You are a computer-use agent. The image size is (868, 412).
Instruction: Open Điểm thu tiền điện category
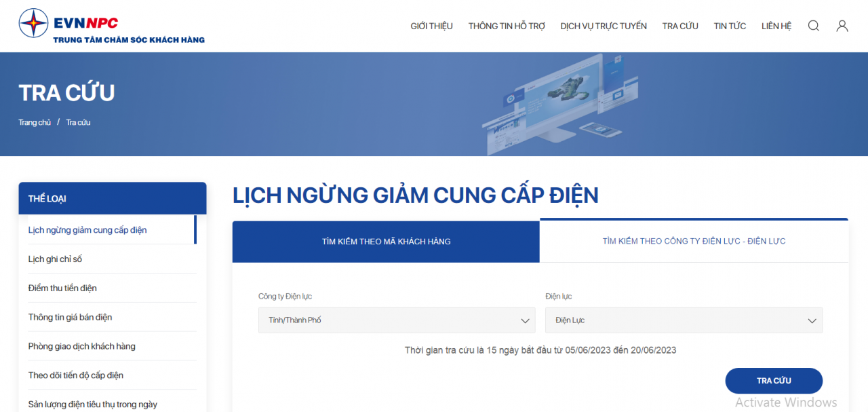[62, 288]
